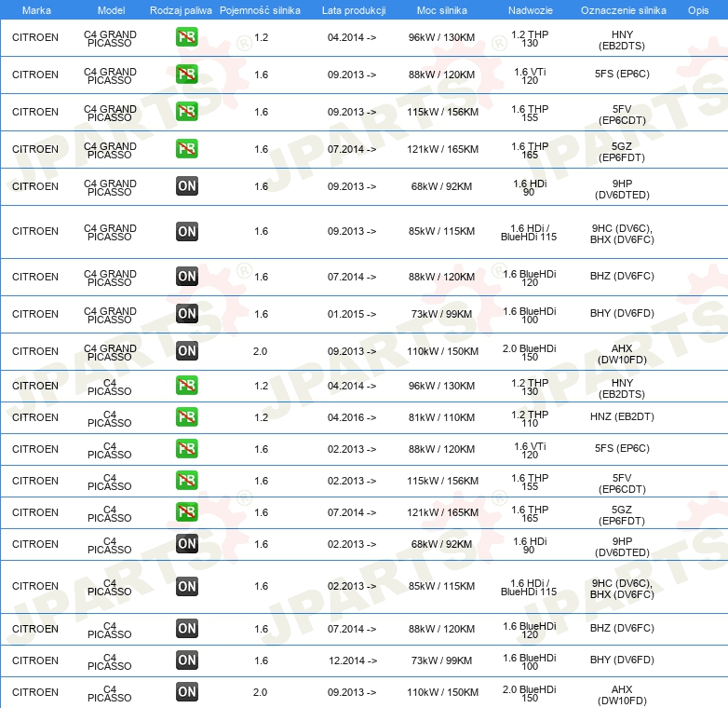The image size is (728, 708).
Task: Click 2.0 capacity in C4 Picasso row
Action: coord(260,692)
